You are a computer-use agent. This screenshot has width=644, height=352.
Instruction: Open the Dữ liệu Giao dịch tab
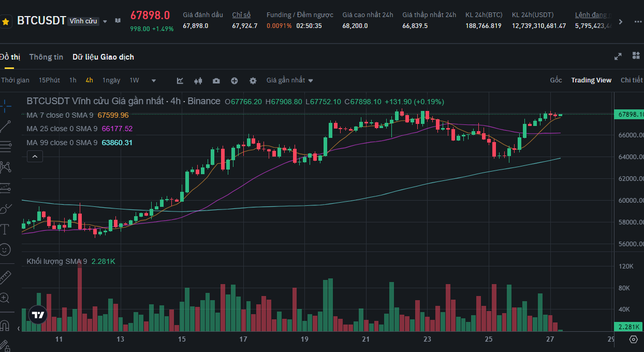[x=103, y=57]
